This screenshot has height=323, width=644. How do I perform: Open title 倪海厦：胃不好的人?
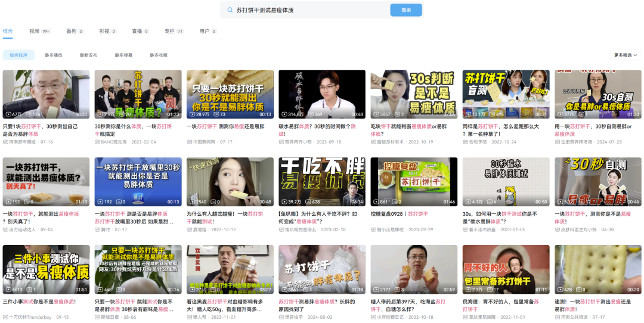pyautogui.click(x=501, y=305)
